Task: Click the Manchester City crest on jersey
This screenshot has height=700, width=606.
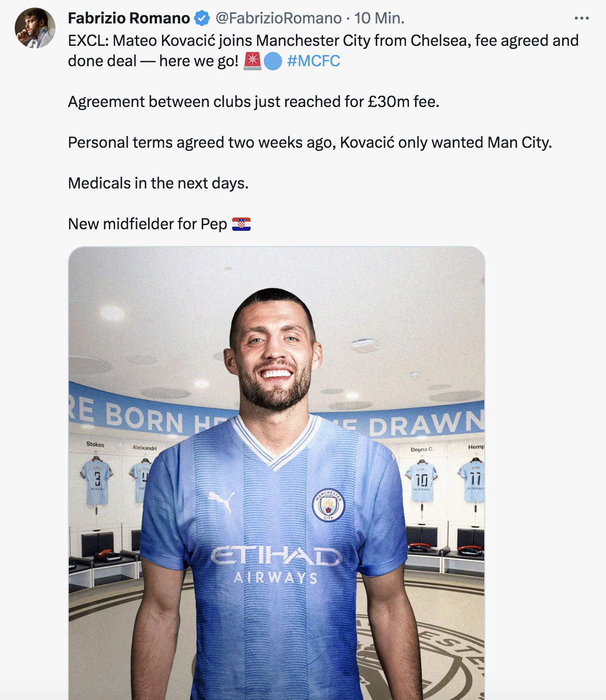Action: coord(328,505)
